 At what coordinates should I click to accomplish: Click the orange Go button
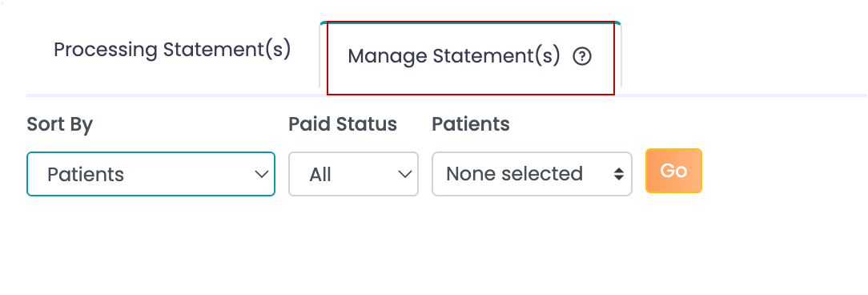(673, 171)
